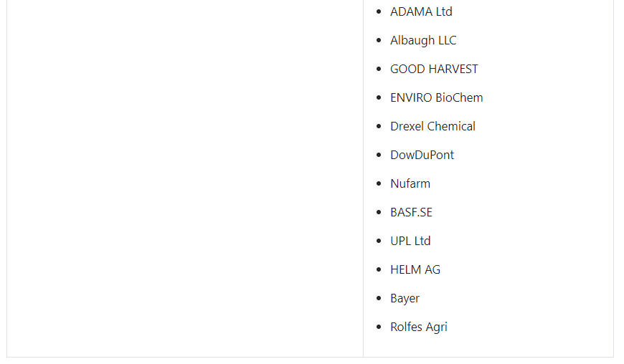Select HELM AG in the list
624x364 pixels.
[x=415, y=269]
